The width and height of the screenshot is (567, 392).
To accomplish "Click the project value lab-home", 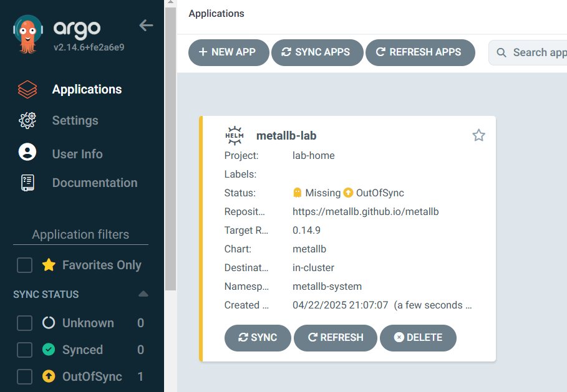I will pos(314,155).
